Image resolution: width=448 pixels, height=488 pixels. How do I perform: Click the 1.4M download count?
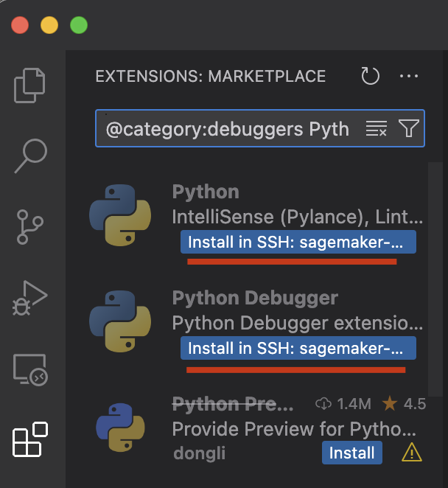click(343, 404)
